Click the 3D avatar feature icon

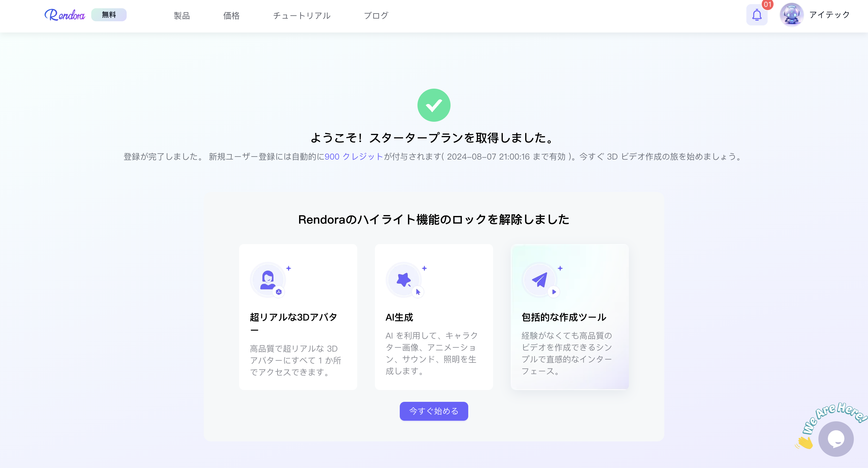pos(268,280)
